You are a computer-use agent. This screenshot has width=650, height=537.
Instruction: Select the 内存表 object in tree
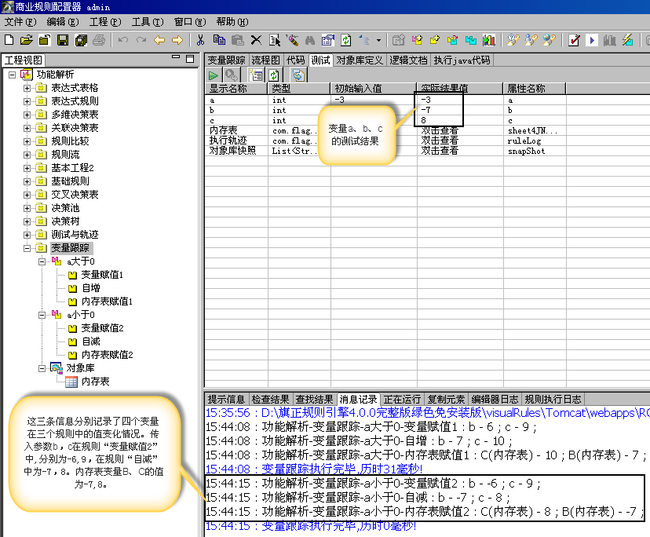95,381
